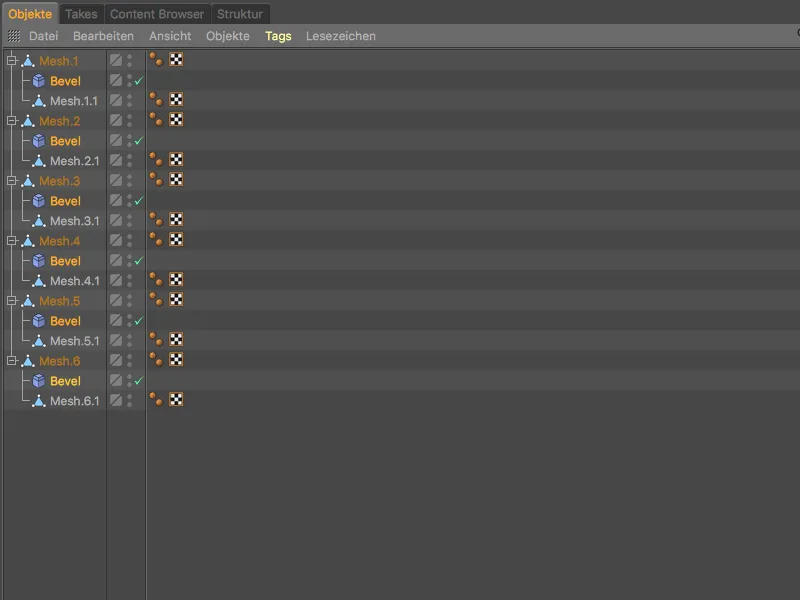Select the Mesh.5.1 object name
The height and width of the screenshot is (600, 800).
click(74, 341)
